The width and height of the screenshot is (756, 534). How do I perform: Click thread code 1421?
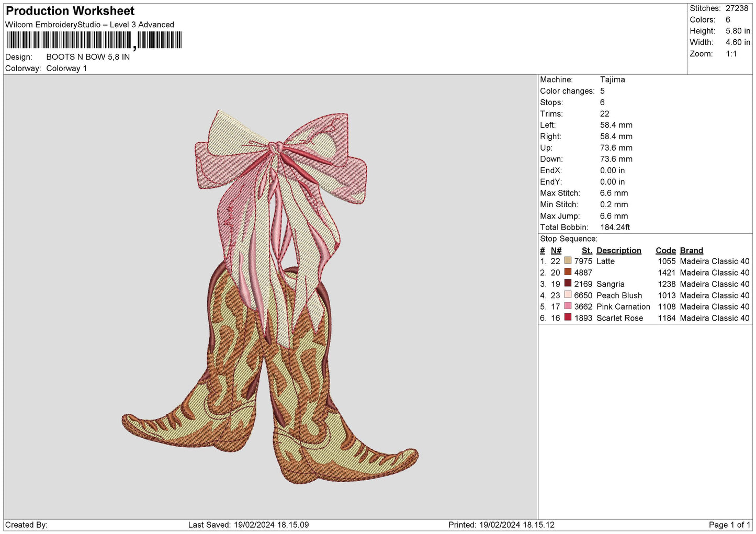coord(667,273)
